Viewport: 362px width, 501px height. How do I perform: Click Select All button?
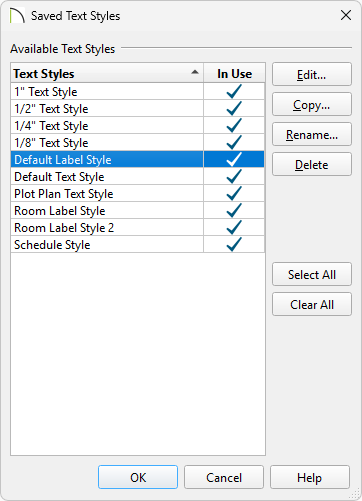tap(312, 274)
